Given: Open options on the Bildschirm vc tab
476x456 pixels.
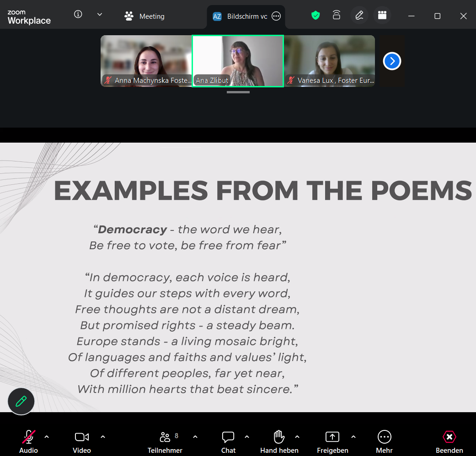Looking at the screenshot, I should click(276, 16).
